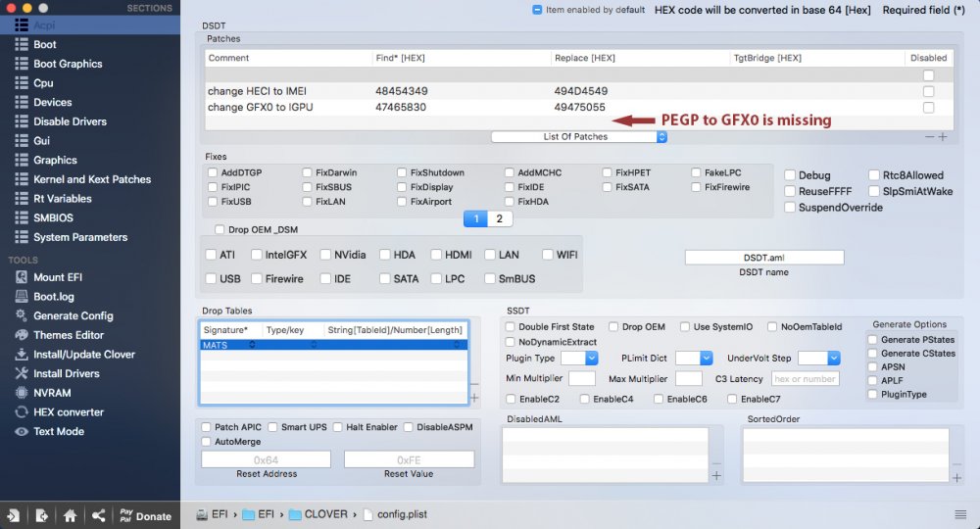Open the List Of Patches dropdown
The height and width of the screenshot is (529, 980).
pos(579,137)
